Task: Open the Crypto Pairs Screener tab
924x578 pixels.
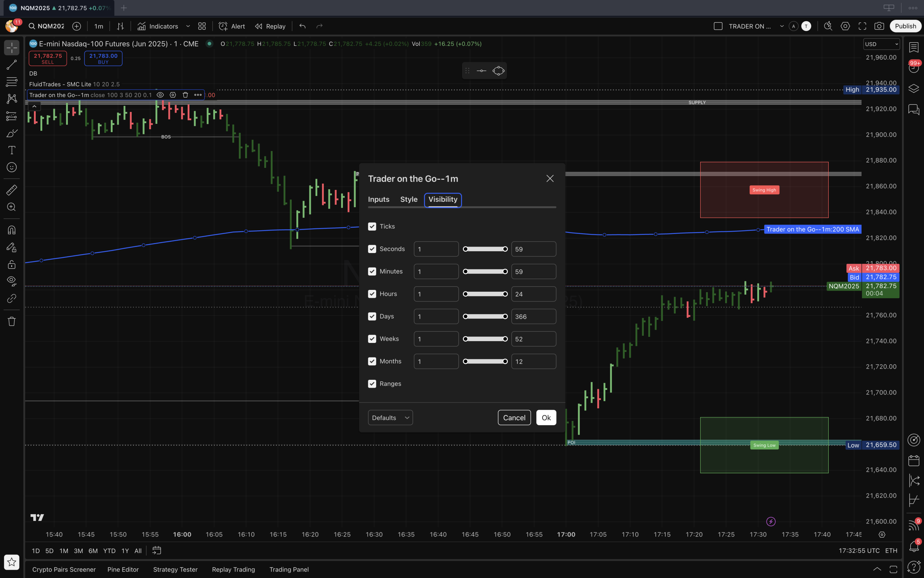Action: [x=64, y=569]
